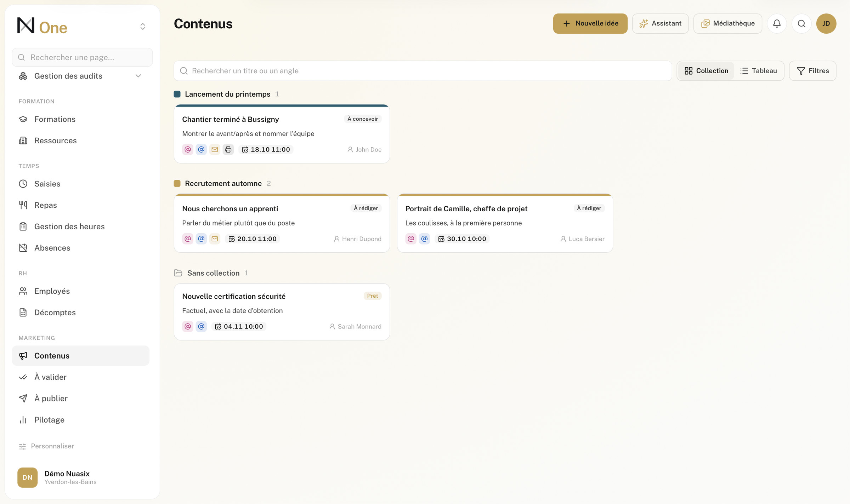Image resolution: width=850 pixels, height=504 pixels.
Task: Focus the Rechercher un titre ou un angle field
Action: 423,71
